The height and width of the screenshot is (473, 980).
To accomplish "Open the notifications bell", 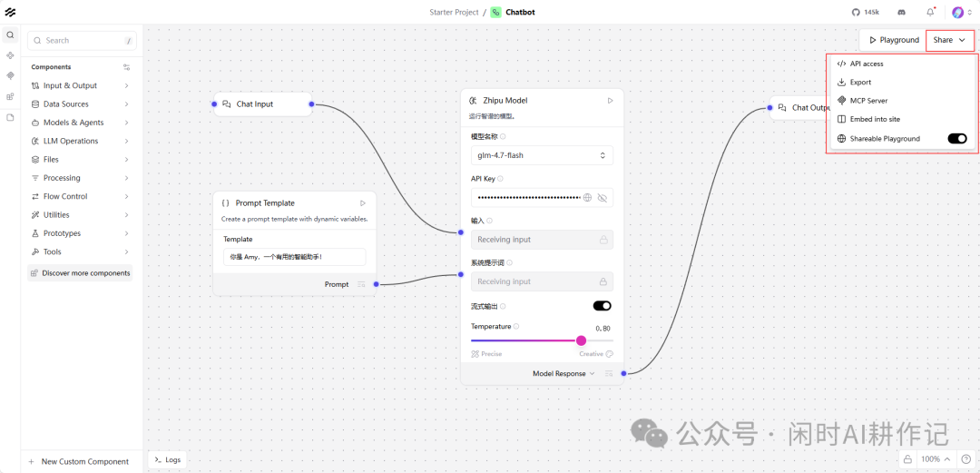I will [x=931, y=12].
